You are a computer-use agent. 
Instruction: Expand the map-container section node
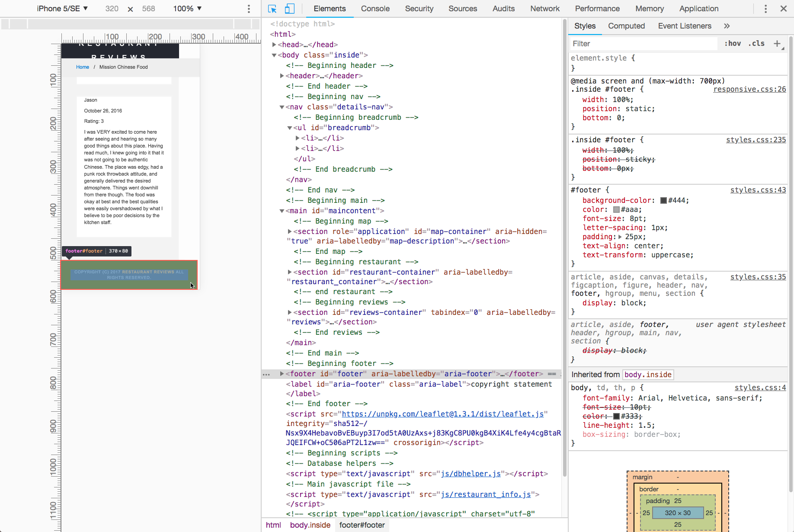click(290, 231)
